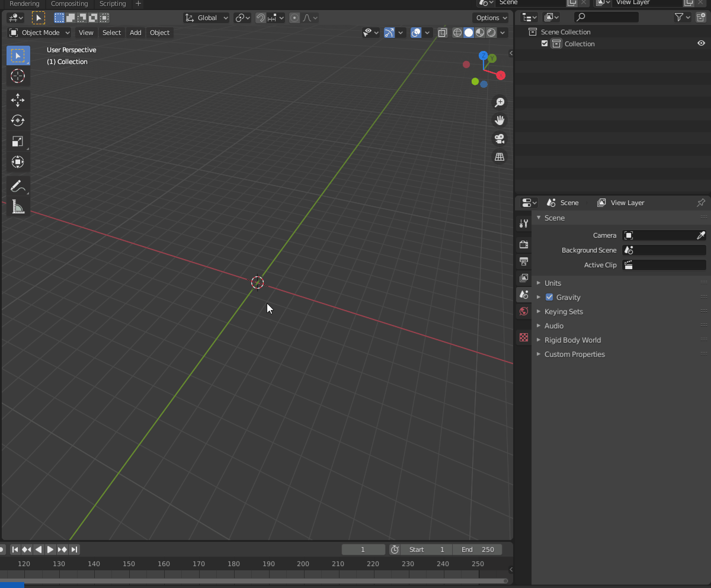Open View Layer properties tab
711x588 pixels.
(524, 277)
